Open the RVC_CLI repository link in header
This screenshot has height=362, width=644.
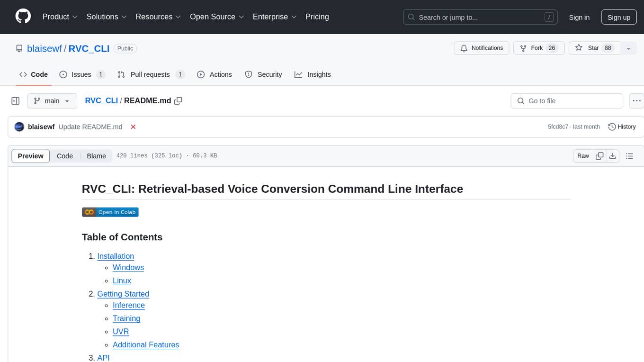tap(89, 48)
